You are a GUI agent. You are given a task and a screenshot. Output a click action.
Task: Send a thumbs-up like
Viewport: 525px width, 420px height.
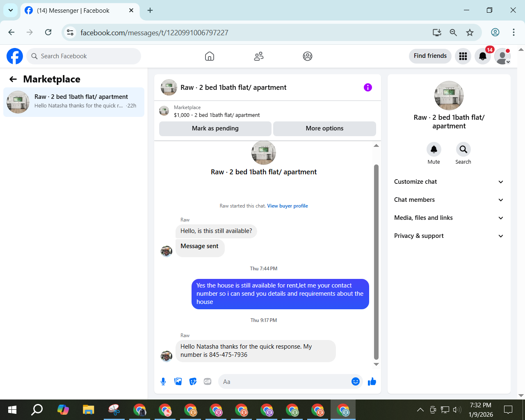point(372,381)
